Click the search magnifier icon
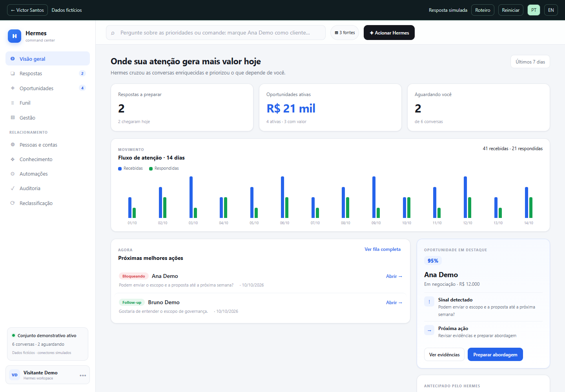The image size is (565, 392). click(113, 33)
